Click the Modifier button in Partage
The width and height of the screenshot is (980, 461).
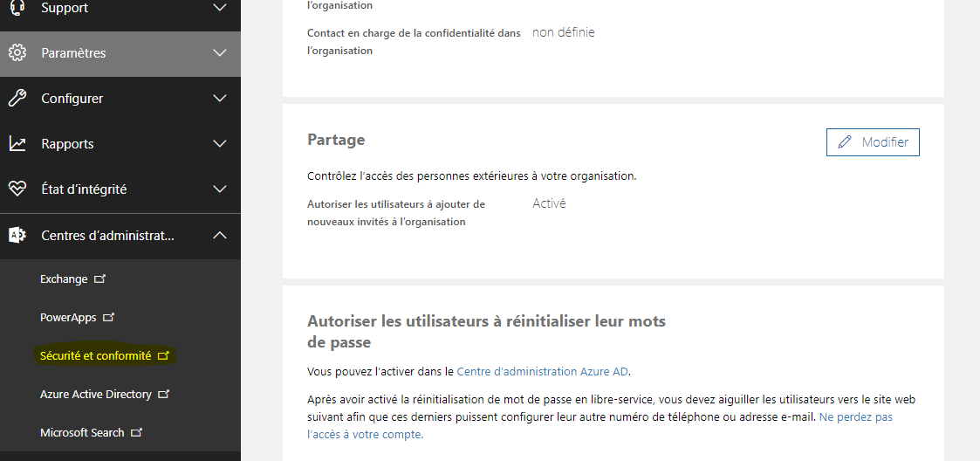(x=873, y=142)
